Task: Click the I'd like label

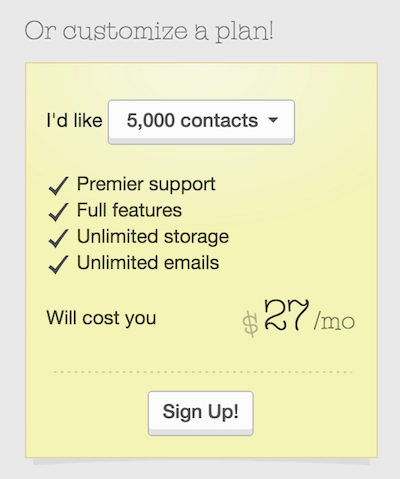Action: click(74, 120)
